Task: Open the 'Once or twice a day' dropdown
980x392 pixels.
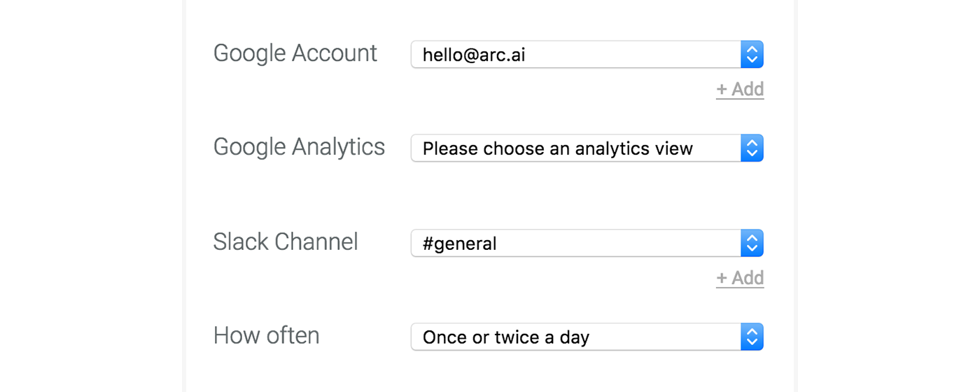Action: click(x=575, y=337)
